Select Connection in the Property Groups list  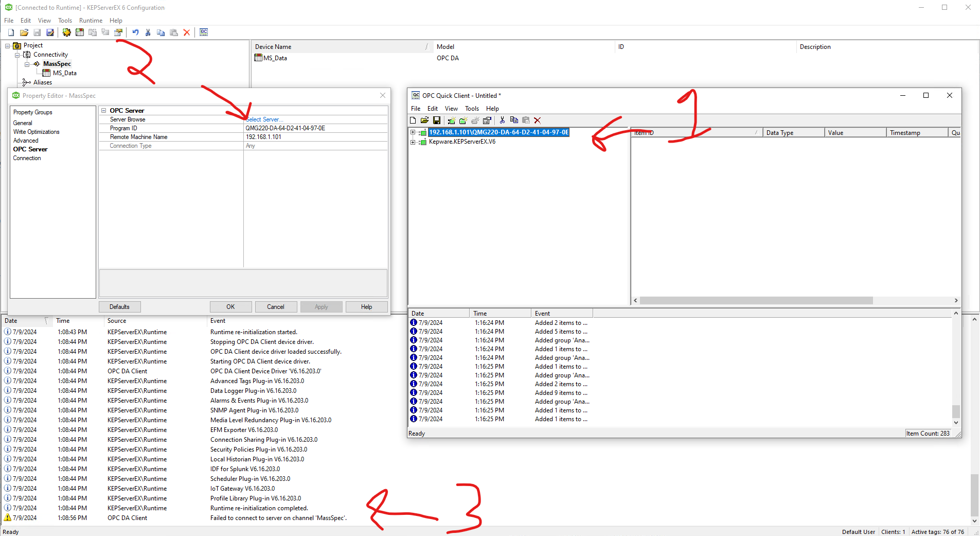[27, 158]
